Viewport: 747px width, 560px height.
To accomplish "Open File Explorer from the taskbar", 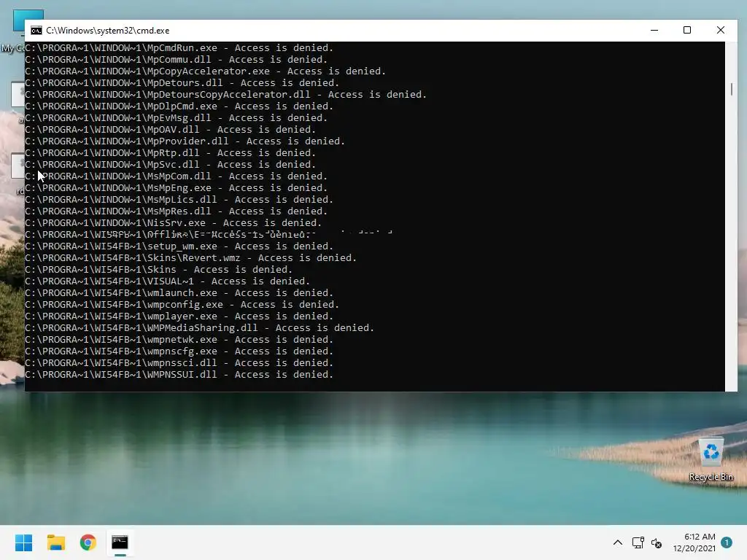I will coord(55,542).
